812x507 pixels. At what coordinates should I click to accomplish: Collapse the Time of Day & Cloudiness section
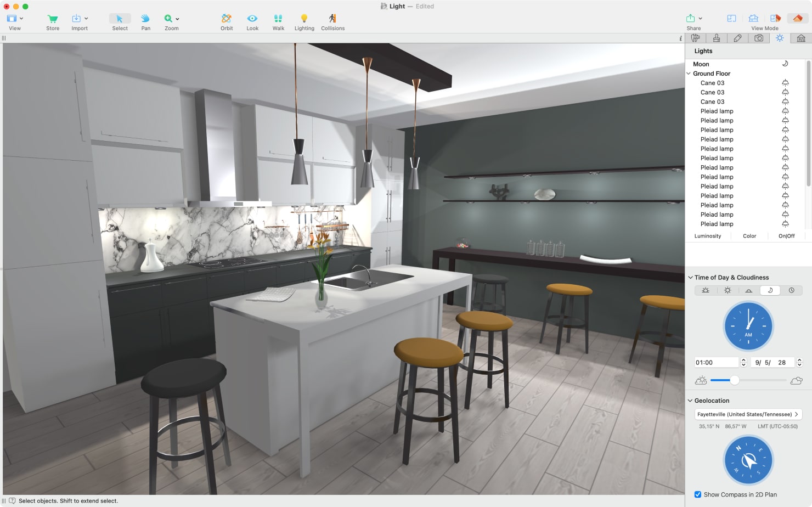click(x=690, y=278)
